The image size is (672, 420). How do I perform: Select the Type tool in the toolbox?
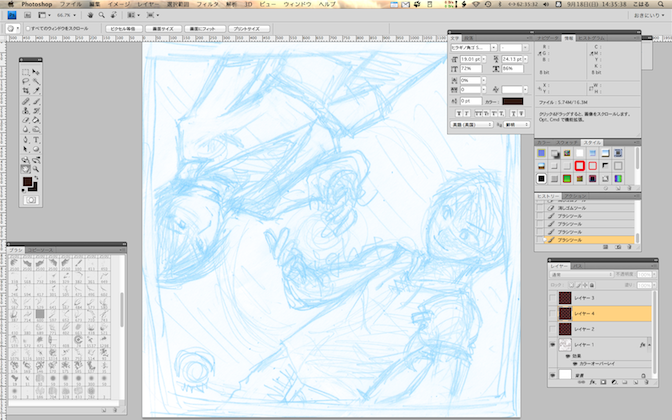click(x=36, y=140)
